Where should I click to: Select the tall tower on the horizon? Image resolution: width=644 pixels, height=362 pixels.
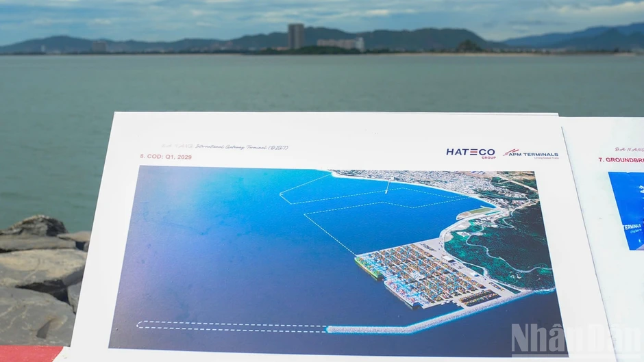(296, 36)
